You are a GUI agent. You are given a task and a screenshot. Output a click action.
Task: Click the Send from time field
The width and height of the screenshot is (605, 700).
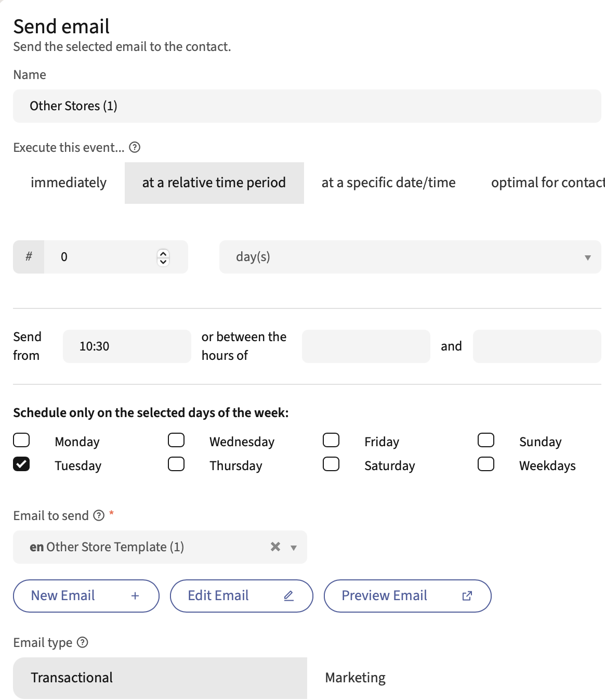coord(127,346)
